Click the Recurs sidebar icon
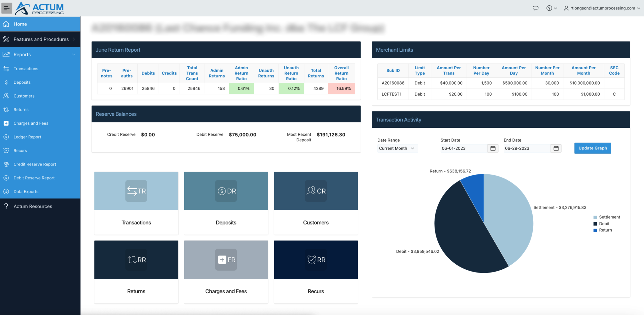This screenshot has width=644, height=315. (x=6, y=150)
